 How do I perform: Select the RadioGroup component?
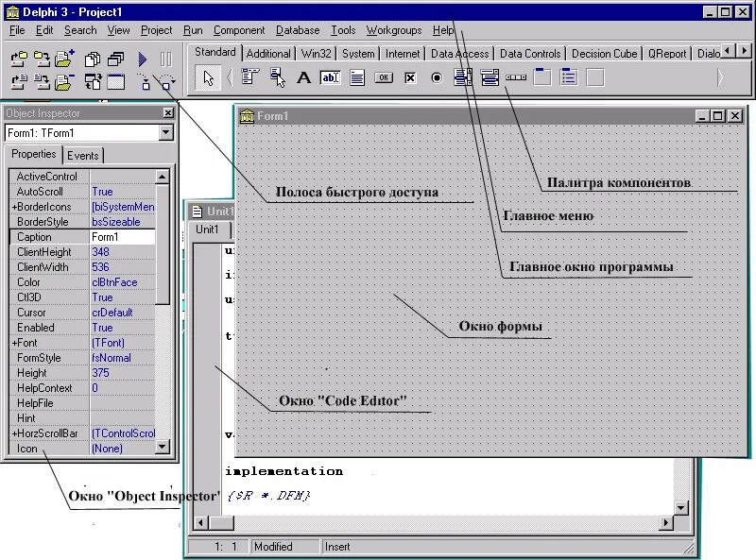[569, 77]
